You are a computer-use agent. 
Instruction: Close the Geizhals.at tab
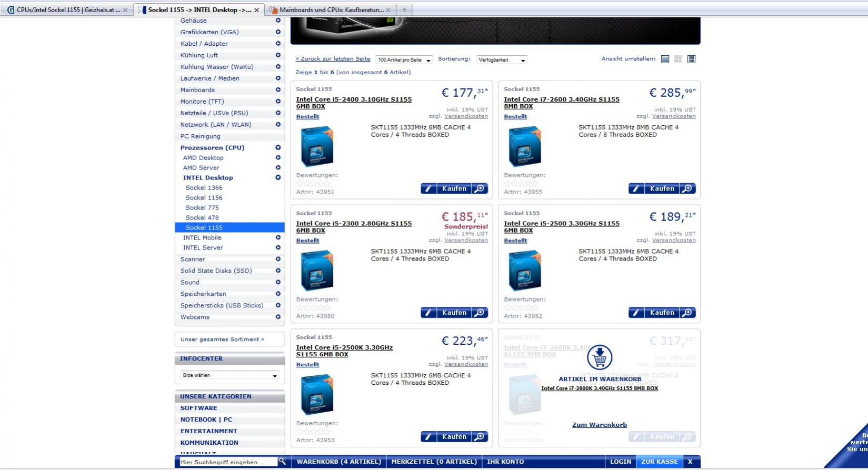[125, 10]
